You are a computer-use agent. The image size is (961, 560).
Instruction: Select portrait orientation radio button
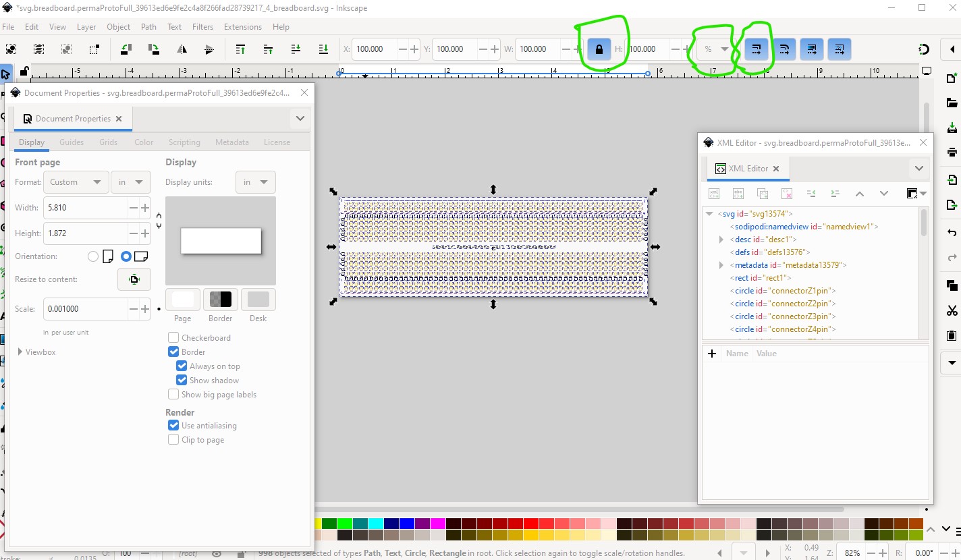[x=93, y=256]
